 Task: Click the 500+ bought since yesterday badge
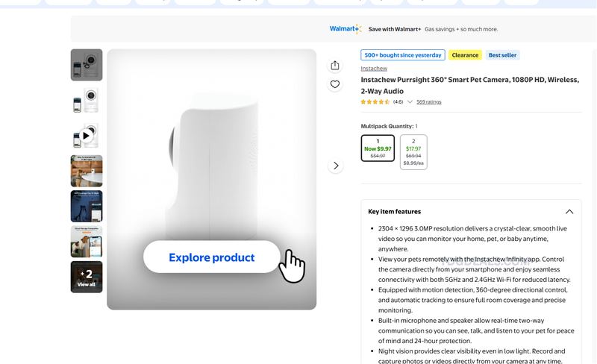pyautogui.click(x=403, y=55)
